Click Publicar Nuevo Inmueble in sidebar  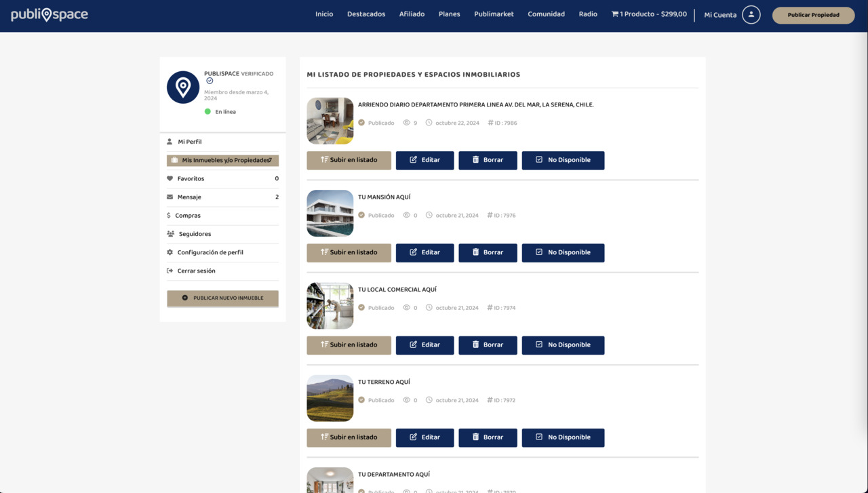pos(222,298)
